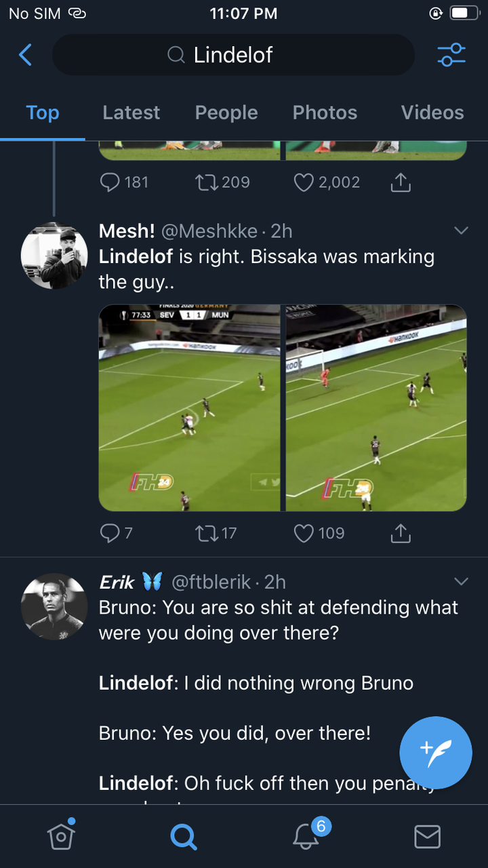Open search filter settings icon
Image resolution: width=488 pixels, height=868 pixels.
pos(451,55)
